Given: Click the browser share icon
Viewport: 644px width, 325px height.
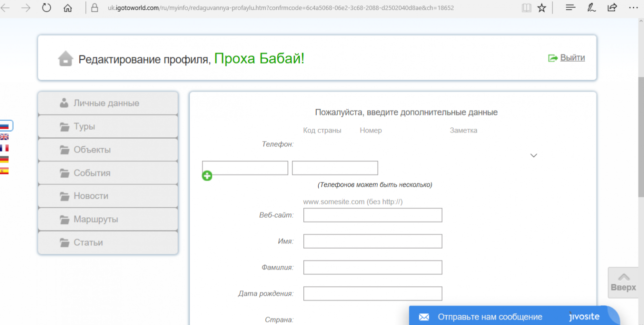Looking at the screenshot, I should coord(612,8).
